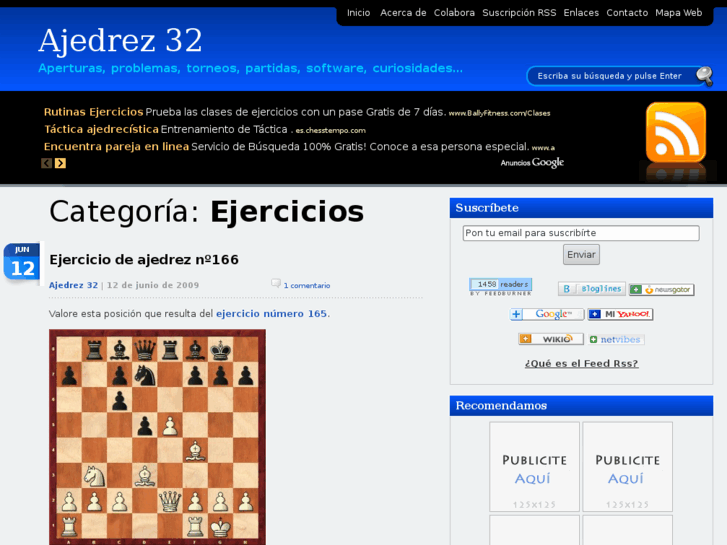Click the Suscríbete panel header
Image resolution: width=727 pixels, height=545 pixels.
pos(581,208)
